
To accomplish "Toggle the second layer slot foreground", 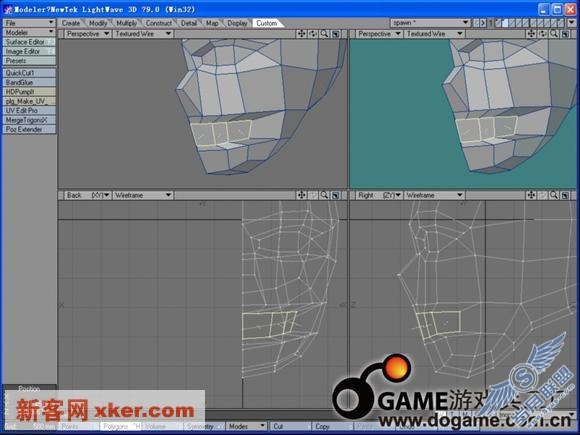I will coord(505,23).
